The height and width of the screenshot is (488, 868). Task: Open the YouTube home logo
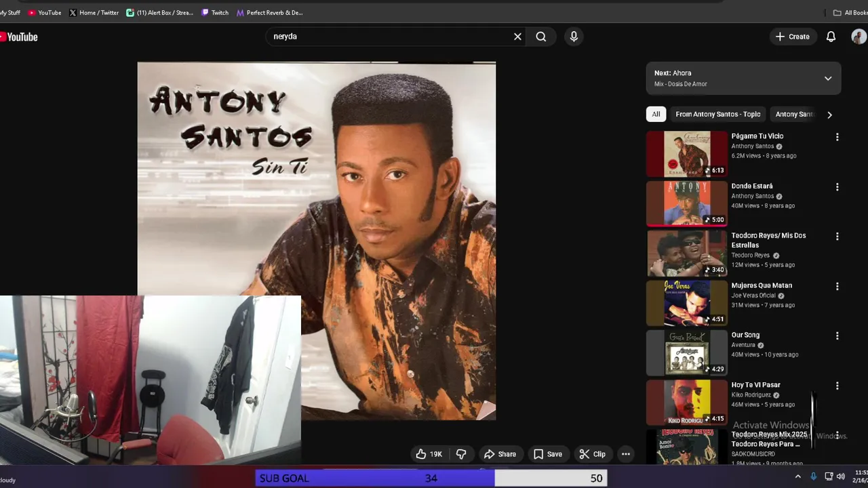pyautogui.click(x=19, y=37)
